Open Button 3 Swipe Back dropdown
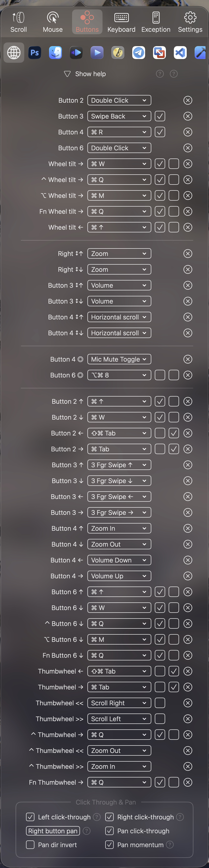This screenshot has width=209, height=868. [x=119, y=116]
